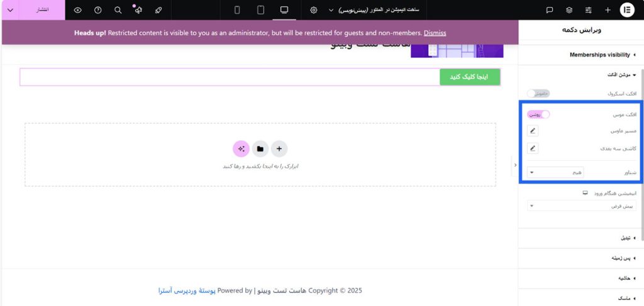The width and height of the screenshot is (644, 306).
Task: Edit the کاشی سه بعدی pencil icon
Action: [533, 148]
